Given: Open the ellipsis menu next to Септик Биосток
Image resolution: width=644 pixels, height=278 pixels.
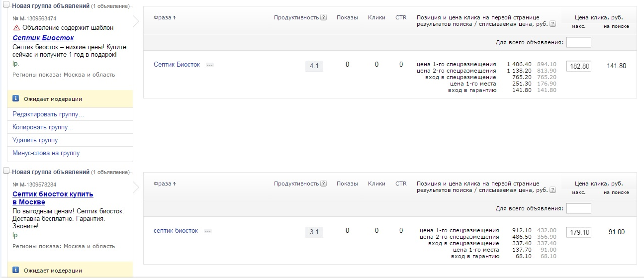Looking at the screenshot, I should [210, 65].
